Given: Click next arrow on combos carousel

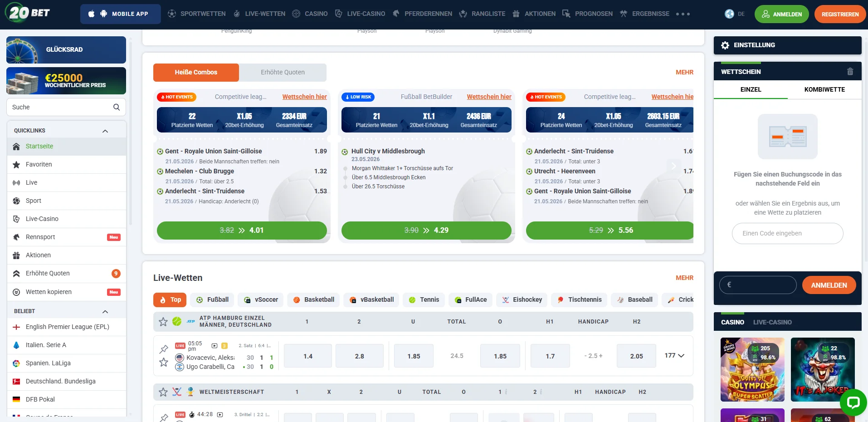Looking at the screenshot, I should pyautogui.click(x=674, y=166).
